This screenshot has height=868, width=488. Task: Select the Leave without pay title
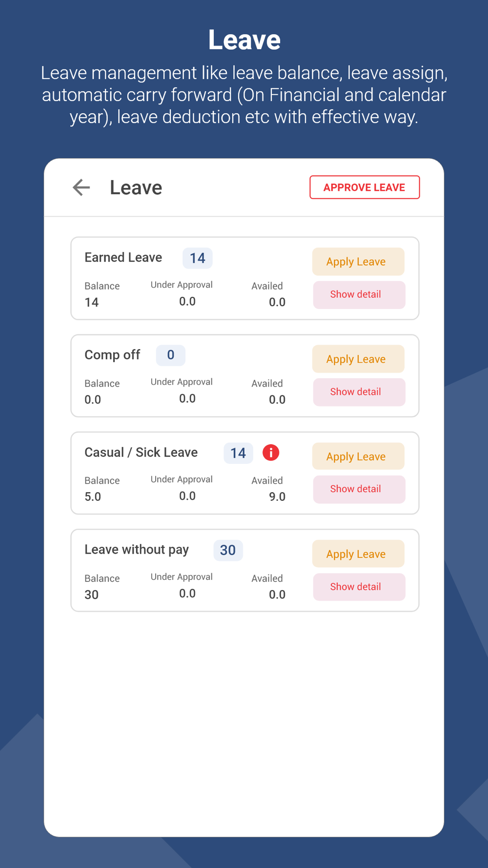coord(137,550)
